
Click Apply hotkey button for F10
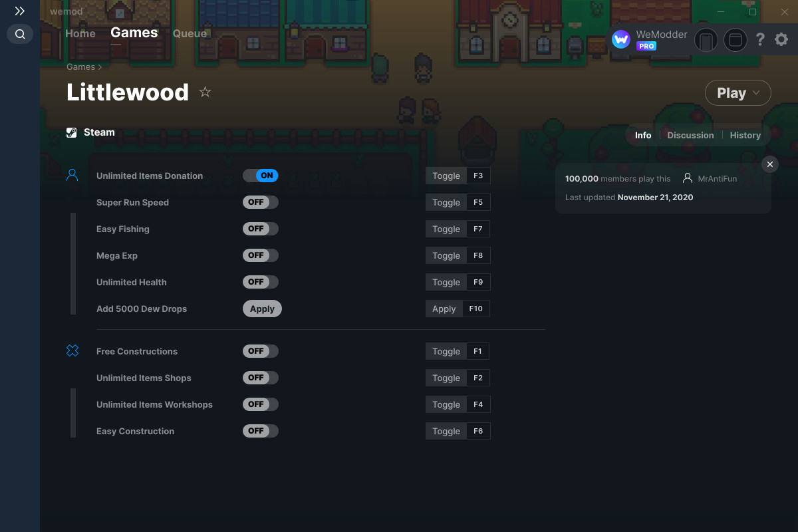458,309
